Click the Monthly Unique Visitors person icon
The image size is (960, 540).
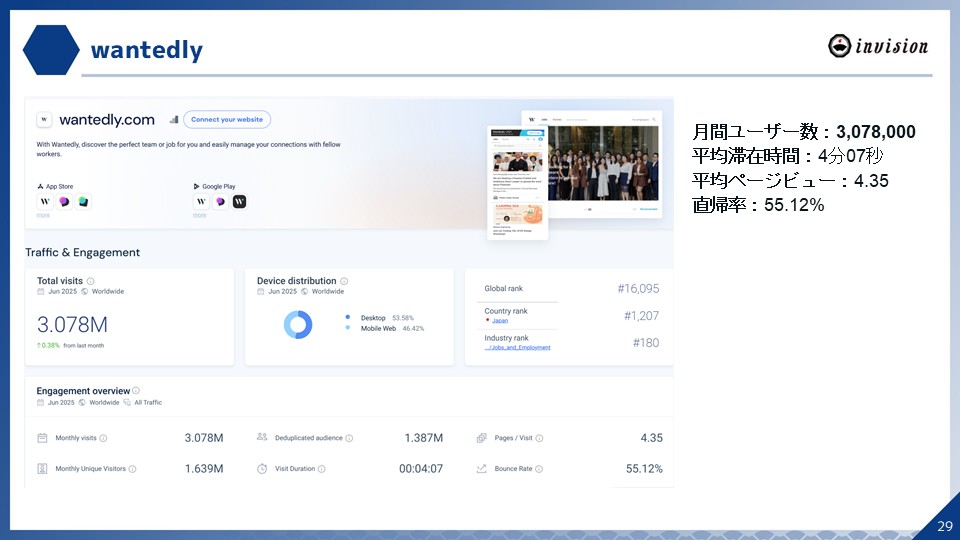[x=42, y=468]
